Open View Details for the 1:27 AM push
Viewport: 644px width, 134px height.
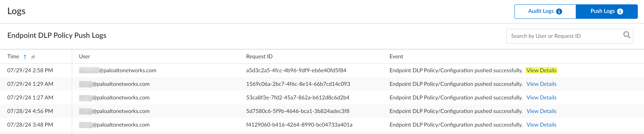point(541,98)
